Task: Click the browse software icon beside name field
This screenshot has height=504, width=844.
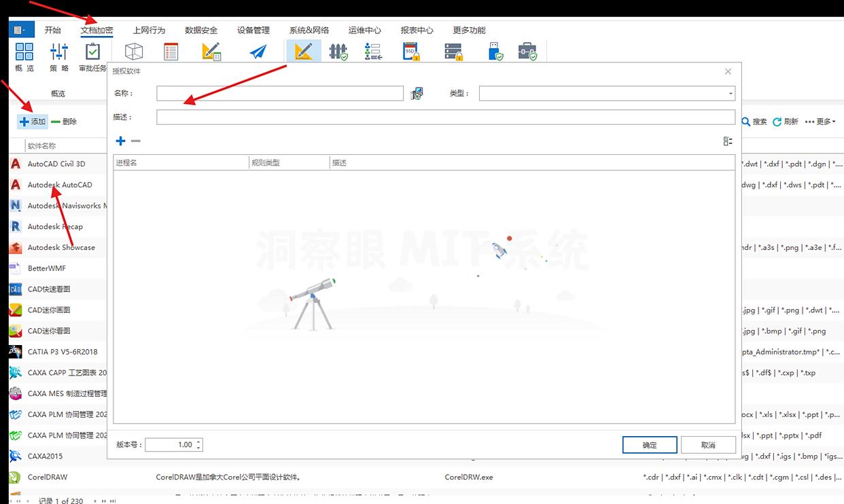Action: 417,93
